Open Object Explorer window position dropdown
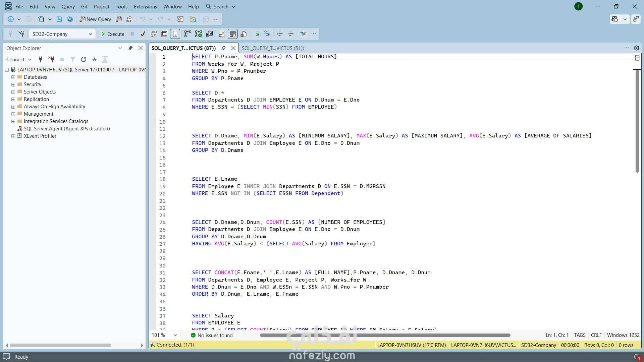644x362 pixels. click(120, 48)
